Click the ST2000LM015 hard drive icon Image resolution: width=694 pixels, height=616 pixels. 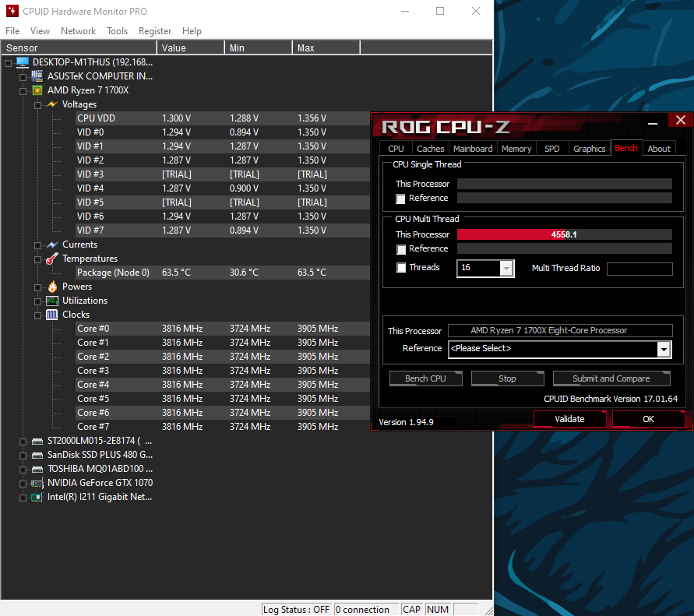[x=37, y=442]
